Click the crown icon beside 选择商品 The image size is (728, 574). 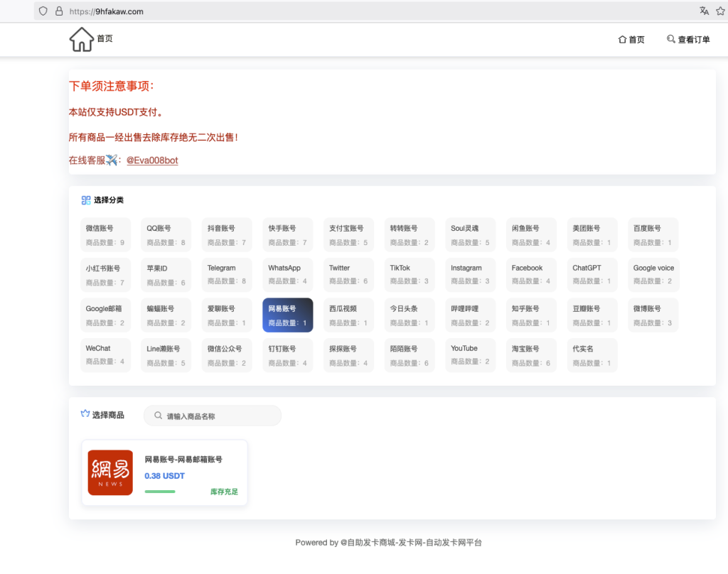(x=85, y=413)
